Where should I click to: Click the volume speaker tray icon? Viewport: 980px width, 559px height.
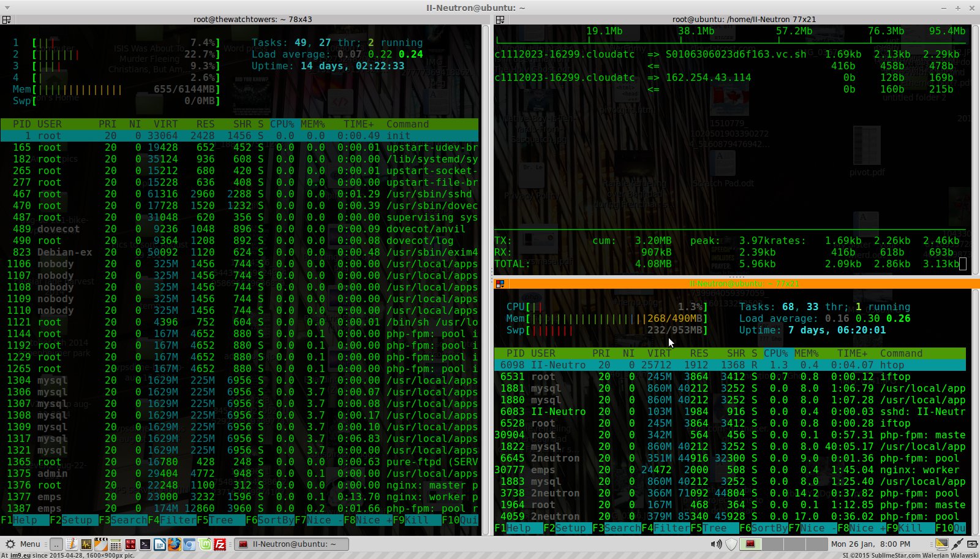716,544
